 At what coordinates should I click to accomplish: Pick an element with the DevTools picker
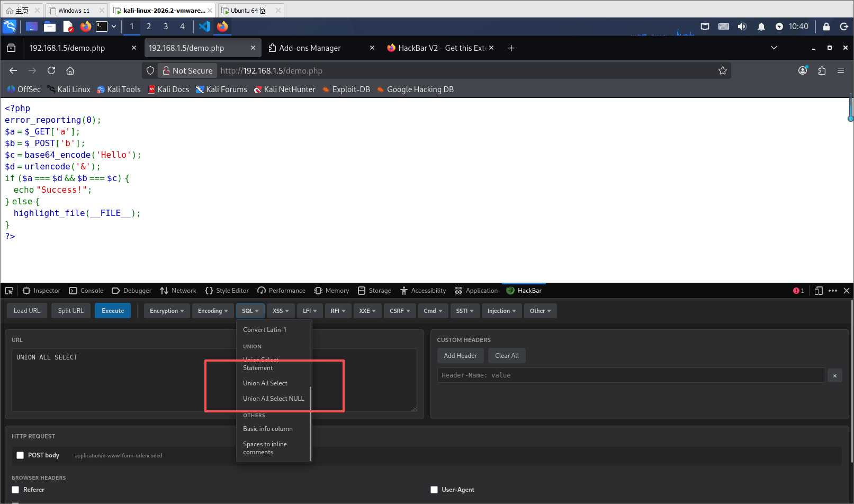click(x=9, y=291)
